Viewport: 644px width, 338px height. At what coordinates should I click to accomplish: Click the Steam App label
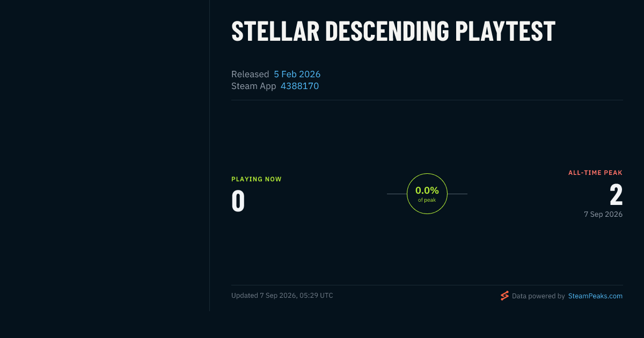(x=254, y=86)
